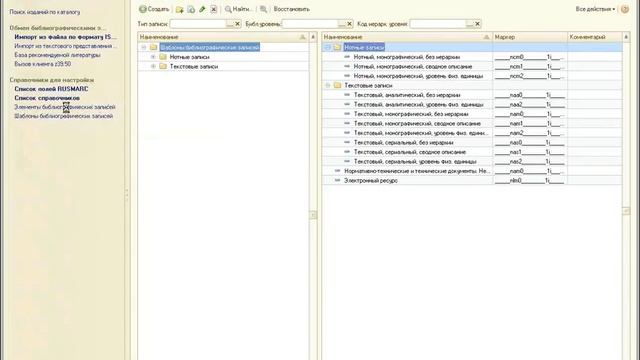Click the Нотные записи folder icon in right list

337,47
